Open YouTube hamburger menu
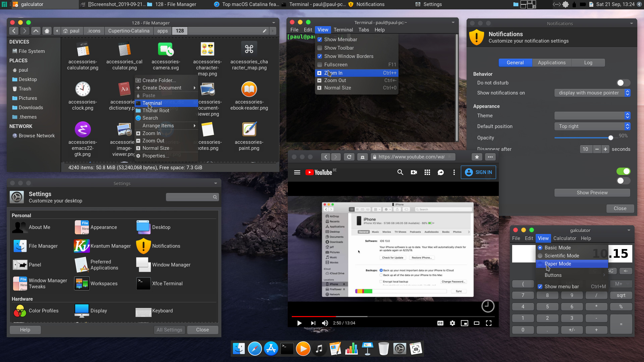 (297, 172)
